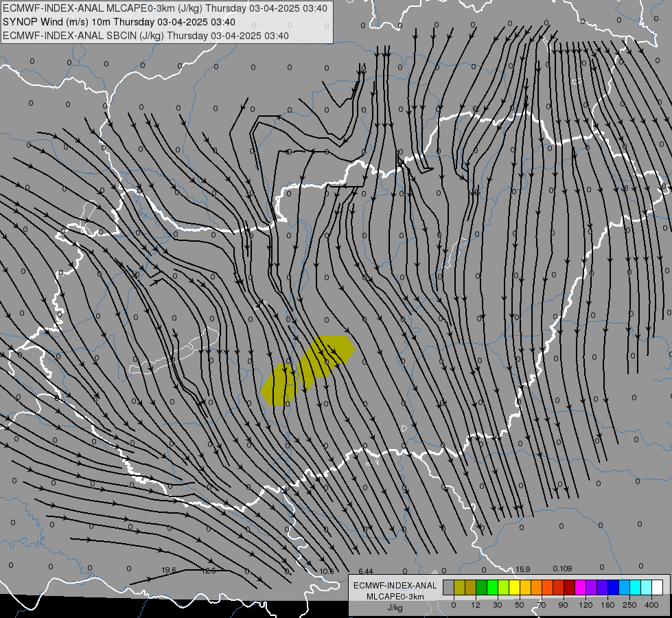The height and width of the screenshot is (618, 672).
Task: Click the lower olive-shaded CAPE area
Action: (279, 385)
